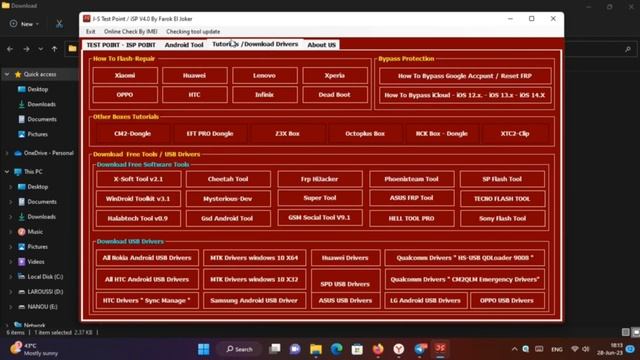
Task: Download All HTC Android USB Drivers
Action: [x=147, y=279]
